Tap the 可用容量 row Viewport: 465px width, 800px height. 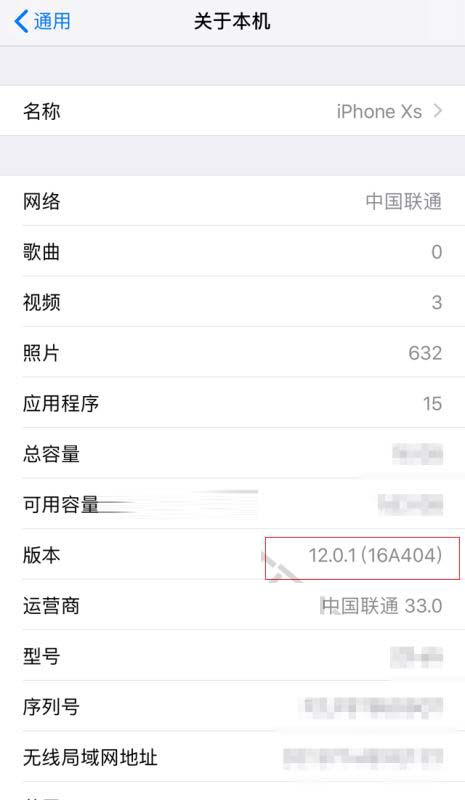pos(232,504)
